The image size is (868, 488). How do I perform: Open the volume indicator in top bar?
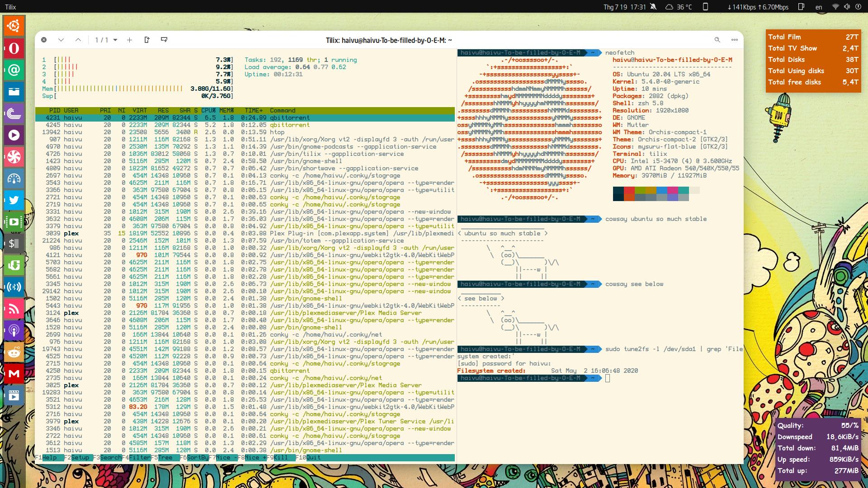847,7
